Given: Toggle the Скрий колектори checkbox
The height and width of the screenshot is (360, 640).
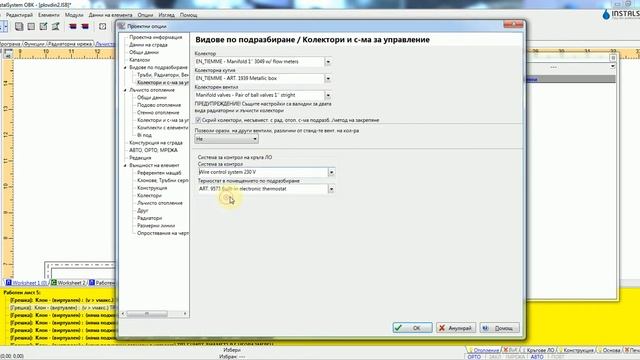Looking at the screenshot, I should click(x=198, y=120).
